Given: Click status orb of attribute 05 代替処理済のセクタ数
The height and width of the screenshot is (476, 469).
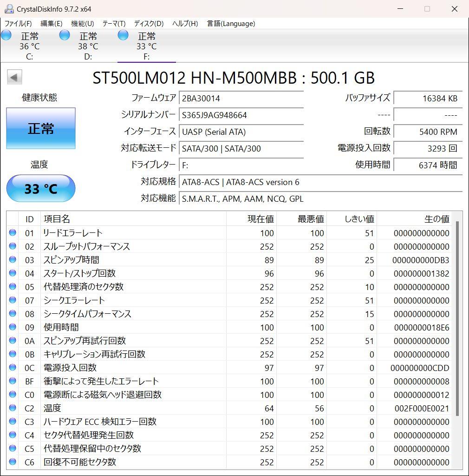Looking at the screenshot, I should (13, 286).
